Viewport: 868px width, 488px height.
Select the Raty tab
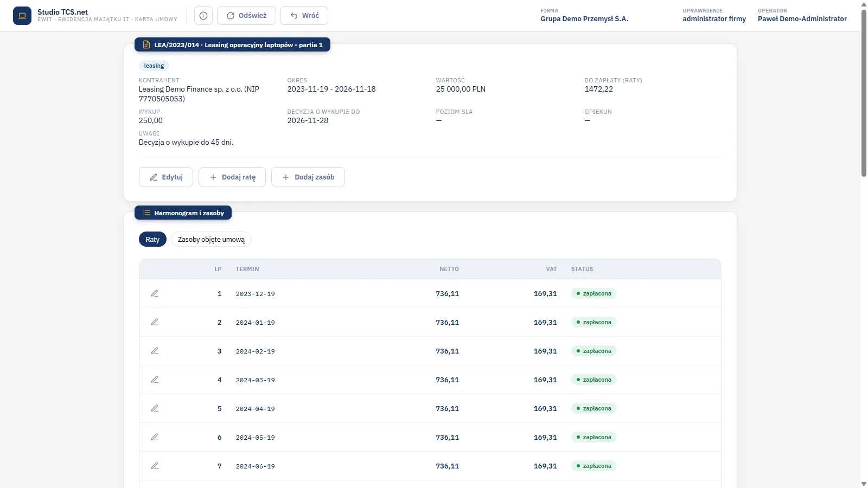click(152, 239)
